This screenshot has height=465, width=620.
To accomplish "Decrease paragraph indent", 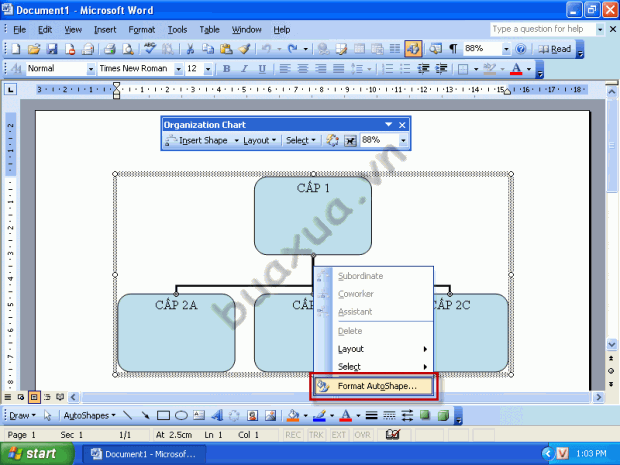I will click(423, 69).
